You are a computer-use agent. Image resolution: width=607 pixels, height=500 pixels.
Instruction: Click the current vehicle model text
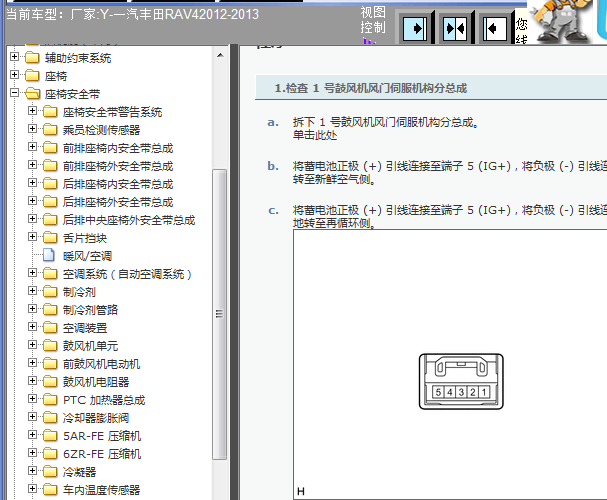point(132,15)
